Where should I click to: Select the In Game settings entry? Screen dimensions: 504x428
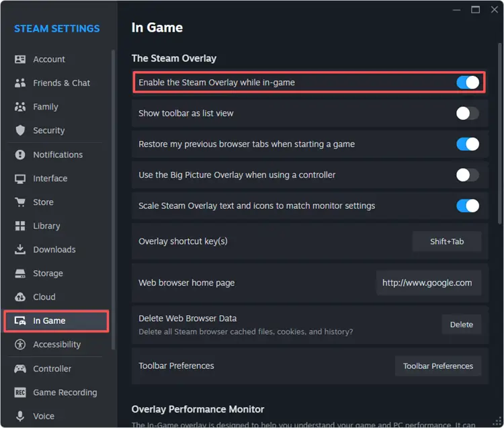[56, 320]
